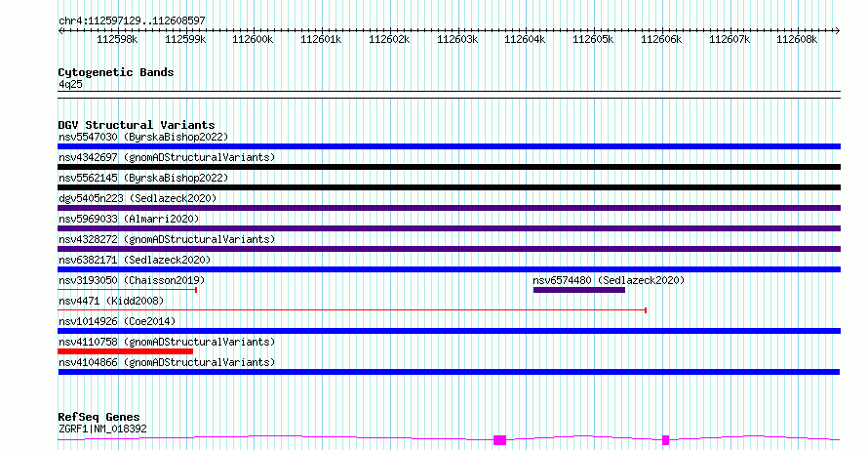Viewport: 868px width, 450px height.
Task: Click the 112601k ruler tick label
Action: 321,39
